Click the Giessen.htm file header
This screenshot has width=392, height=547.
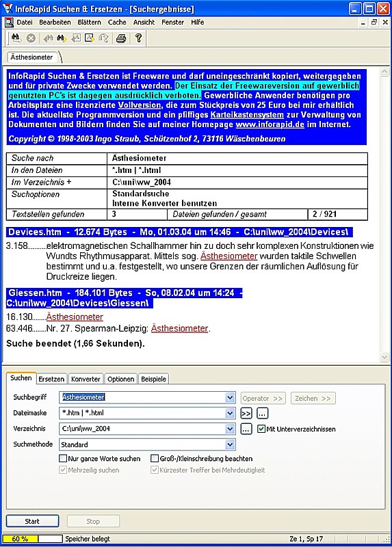click(x=125, y=298)
